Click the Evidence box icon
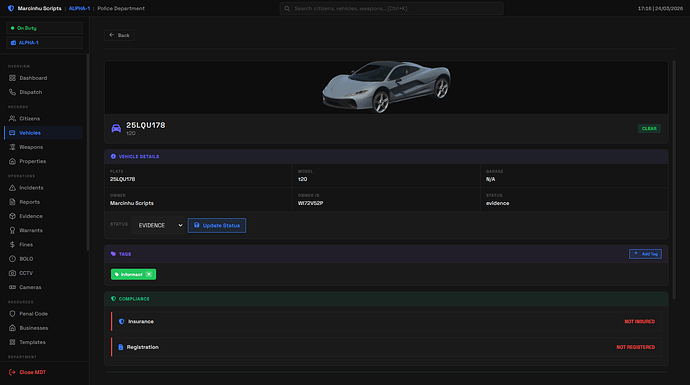690x385 pixels. [x=12, y=216]
